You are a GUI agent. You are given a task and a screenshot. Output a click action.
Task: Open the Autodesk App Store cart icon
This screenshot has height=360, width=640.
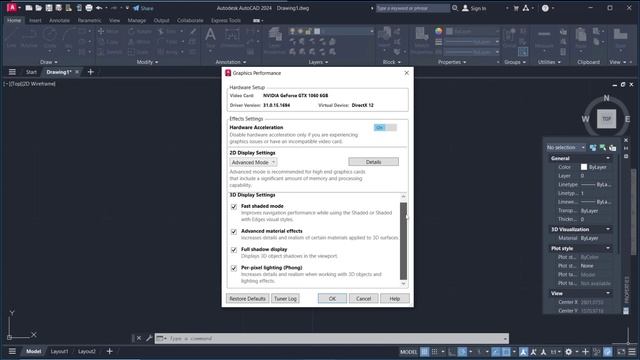tap(516, 8)
